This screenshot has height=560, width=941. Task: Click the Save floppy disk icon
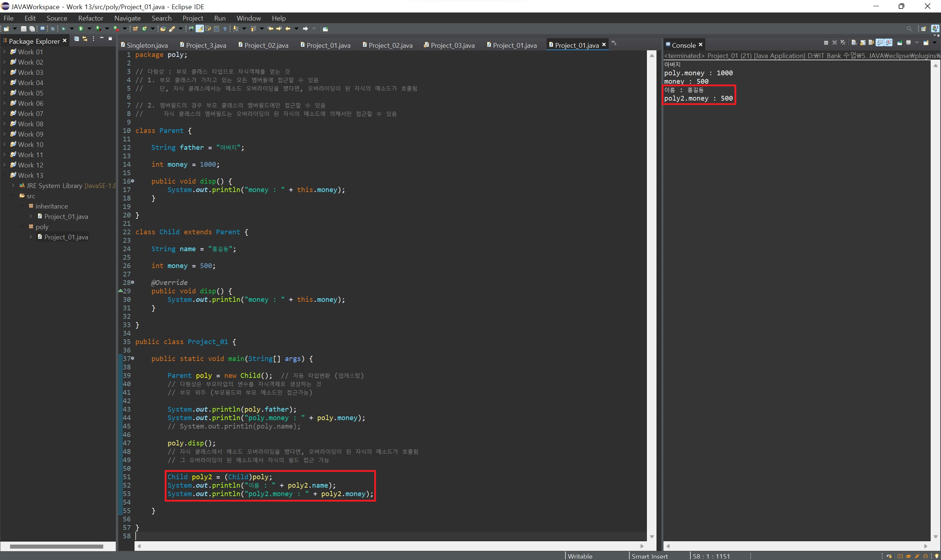tap(24, 29)
